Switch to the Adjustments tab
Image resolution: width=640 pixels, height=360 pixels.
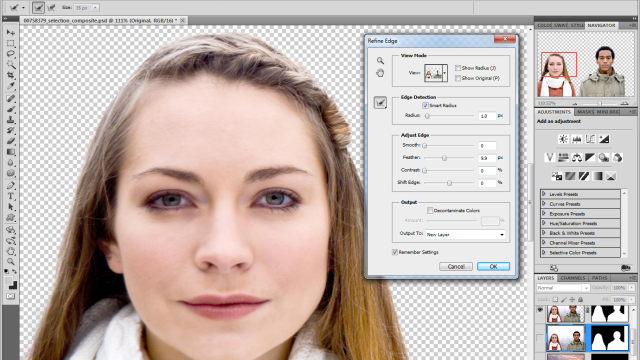point(554,112)
